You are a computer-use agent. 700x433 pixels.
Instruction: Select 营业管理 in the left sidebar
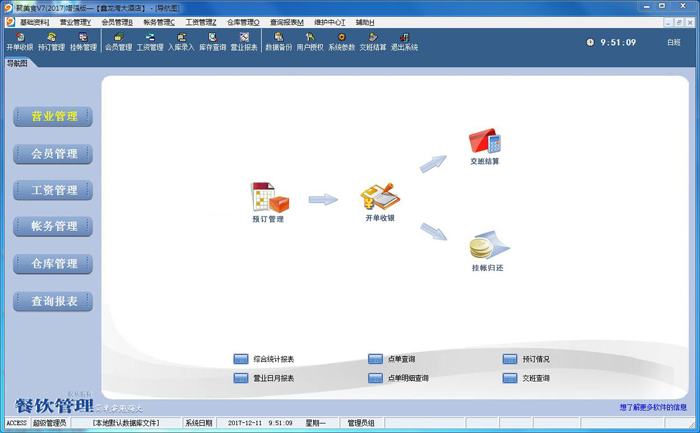coord(54,117)
